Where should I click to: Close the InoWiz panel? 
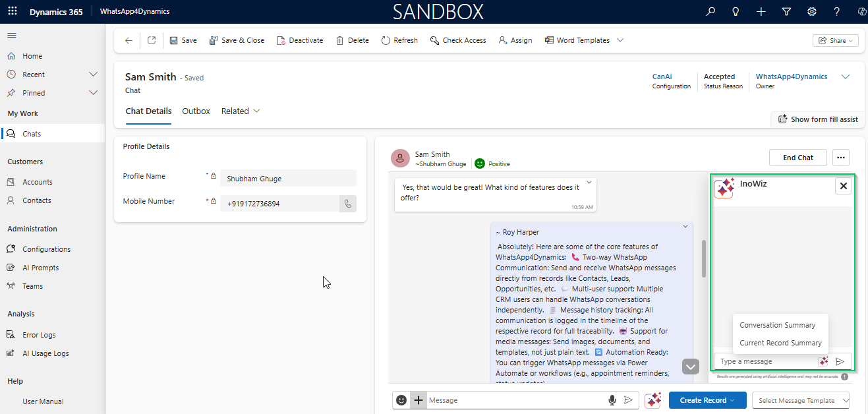click(843, 187)
